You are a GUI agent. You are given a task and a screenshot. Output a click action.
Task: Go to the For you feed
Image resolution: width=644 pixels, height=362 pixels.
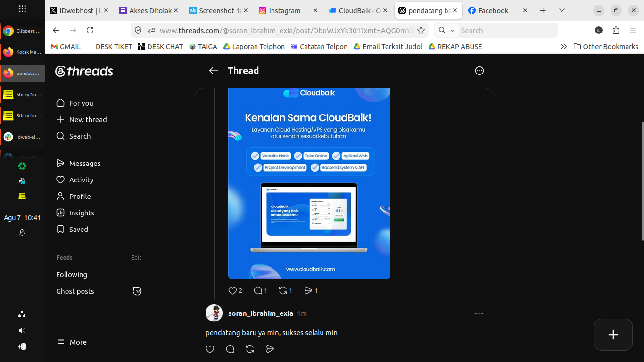[x=74, y=103]
